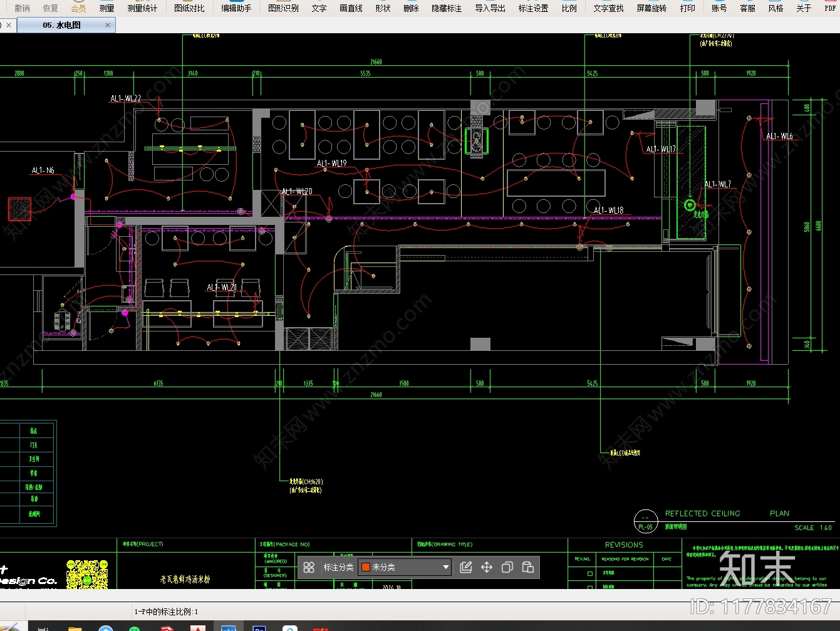Click the copy icon in annotation bar
Viewport: 840px width, 631px height.
coord(507,567)
